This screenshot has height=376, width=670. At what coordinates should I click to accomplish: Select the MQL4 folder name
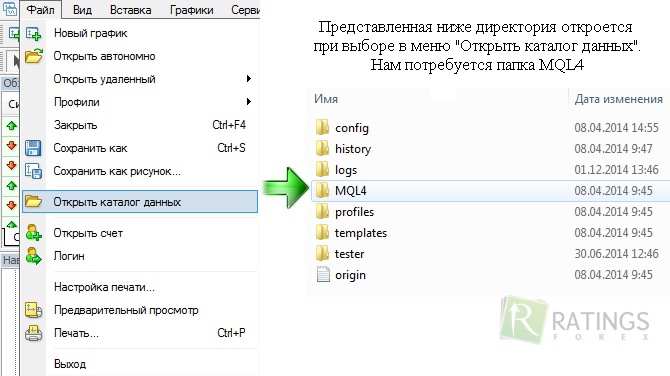click(350, 191)
